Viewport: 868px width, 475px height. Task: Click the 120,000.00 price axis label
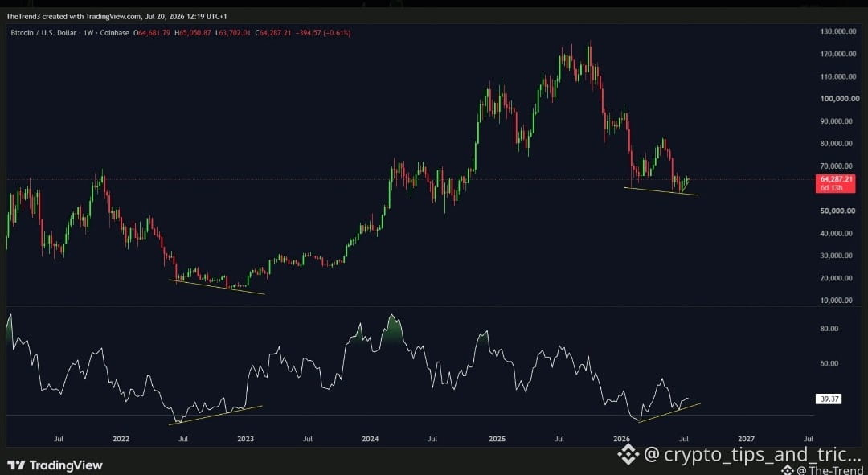point(837,55)
